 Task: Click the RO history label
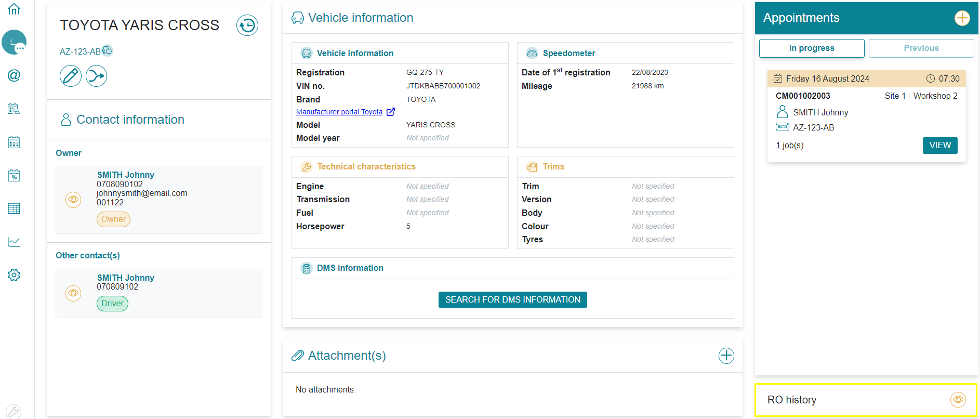[x=792, y=400]
